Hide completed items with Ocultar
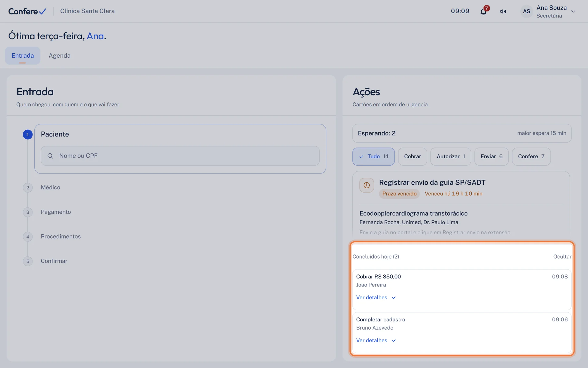 tap(562, 256)
